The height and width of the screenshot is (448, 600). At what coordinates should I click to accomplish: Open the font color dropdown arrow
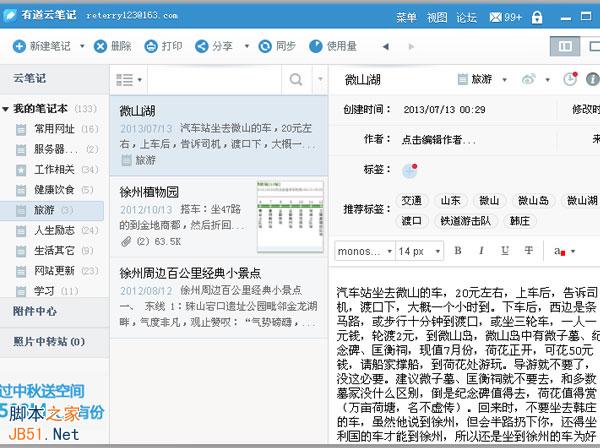point(573,251)
